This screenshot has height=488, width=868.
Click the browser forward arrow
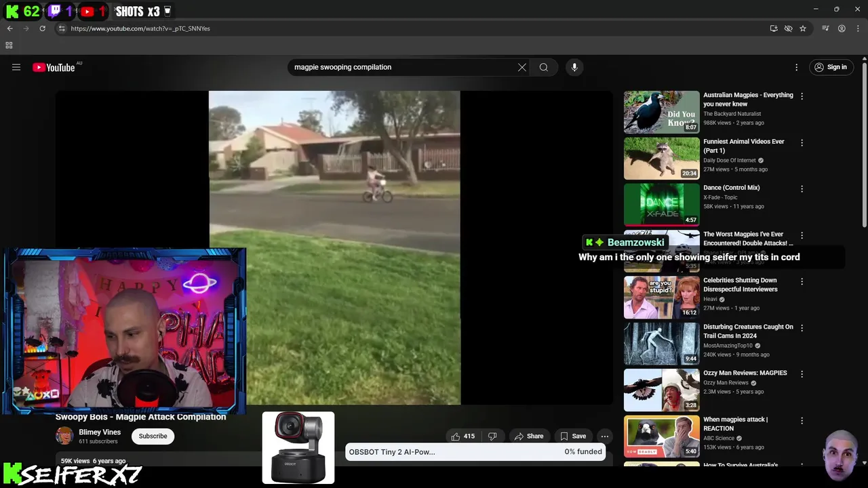tap(26, 28)
